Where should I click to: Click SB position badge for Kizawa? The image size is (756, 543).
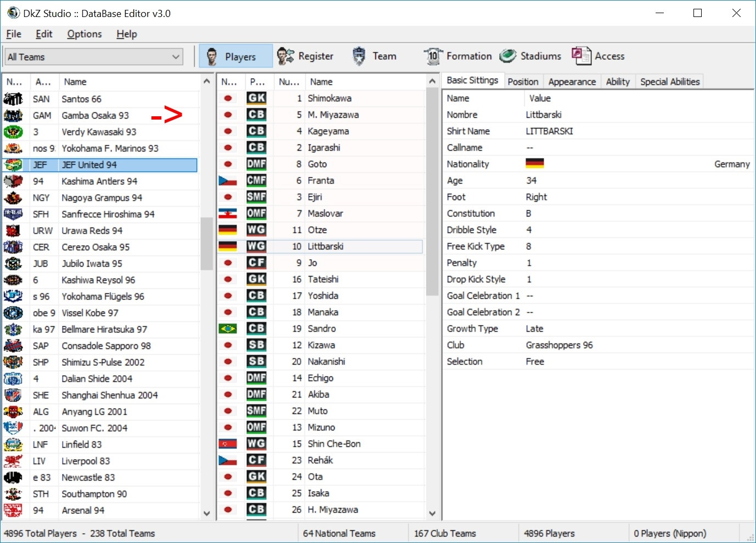coord(256,345)
